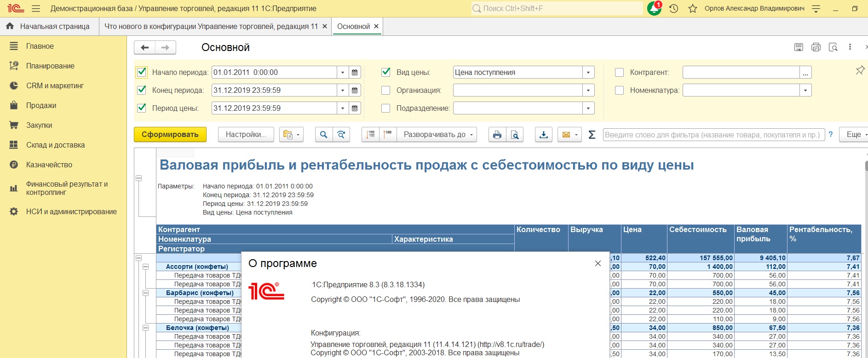Open the Период цены dropdown arrow
Screen dimensions: 868x358
click(343, 108)
